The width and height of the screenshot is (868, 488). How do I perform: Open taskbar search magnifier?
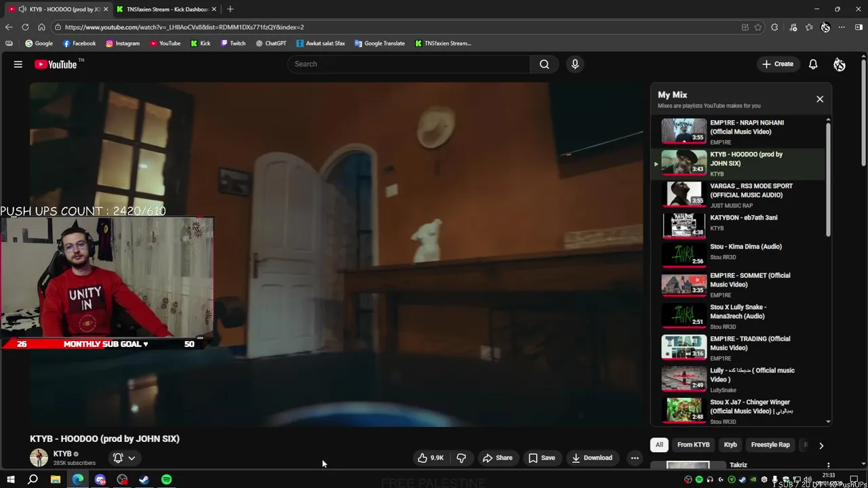coord(33,480)
